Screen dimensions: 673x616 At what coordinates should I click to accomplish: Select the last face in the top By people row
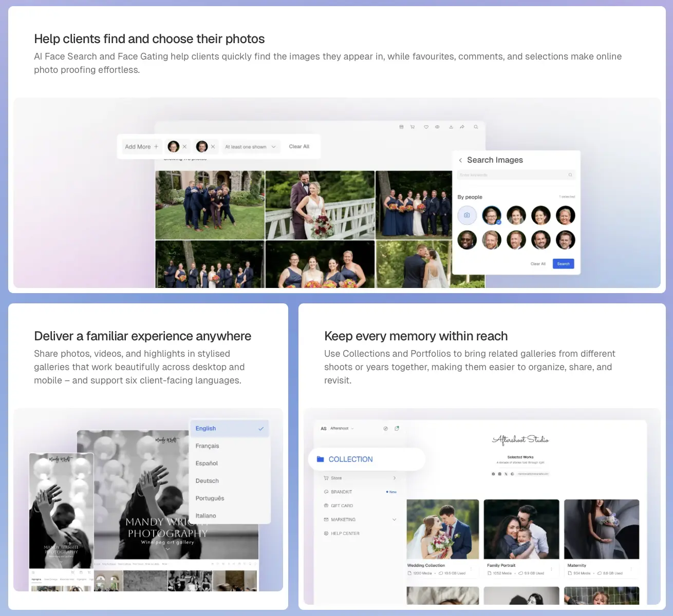[x=566, y=216]
